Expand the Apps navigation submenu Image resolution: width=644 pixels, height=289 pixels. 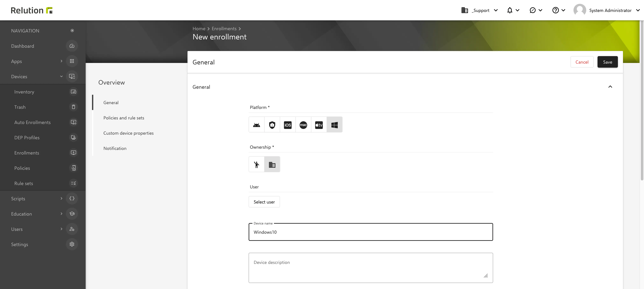tap(61, 61)
